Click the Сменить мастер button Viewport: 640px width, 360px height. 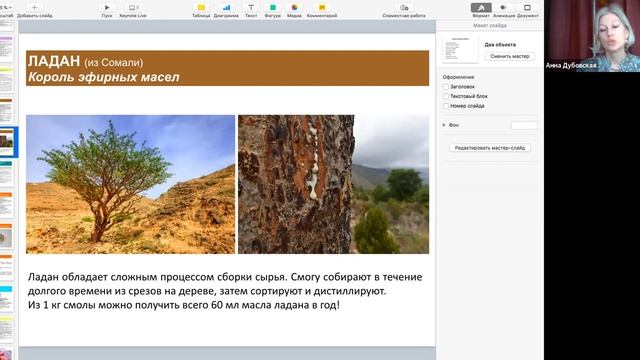(x=510, y=56)
